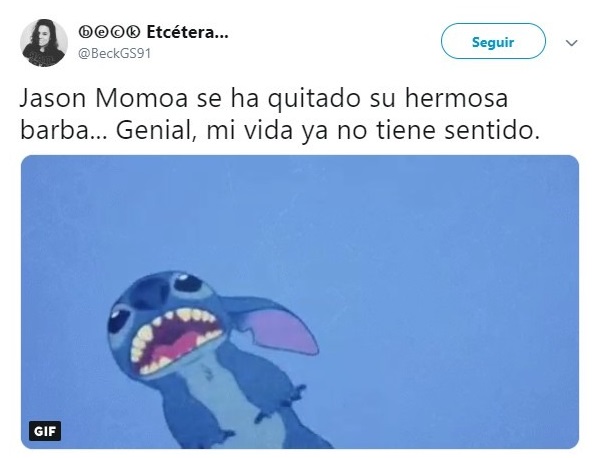Click the word 'hermosa' in the tweet
The height and width of the screenshot is (458, 594).
click(x=456, y=98)
